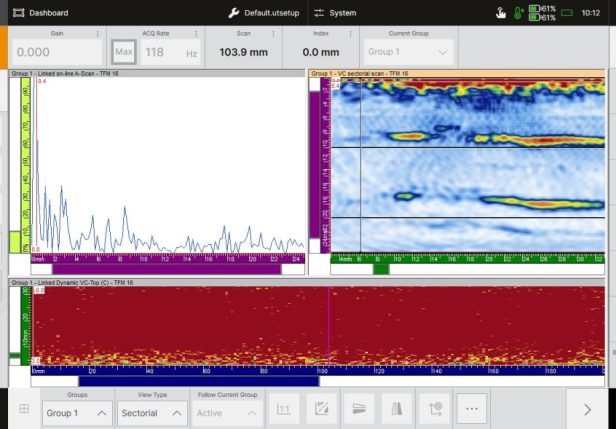Viewport: 616px width, 429px height.
Task: Click the blue C-scan horizontal scroll bar
Action: tap(198, 381)
